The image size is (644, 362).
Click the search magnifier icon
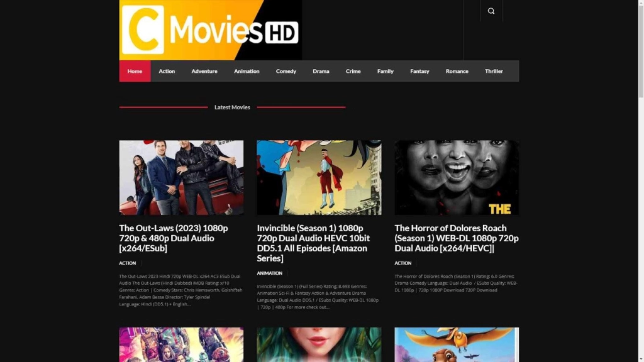(491, 11)
